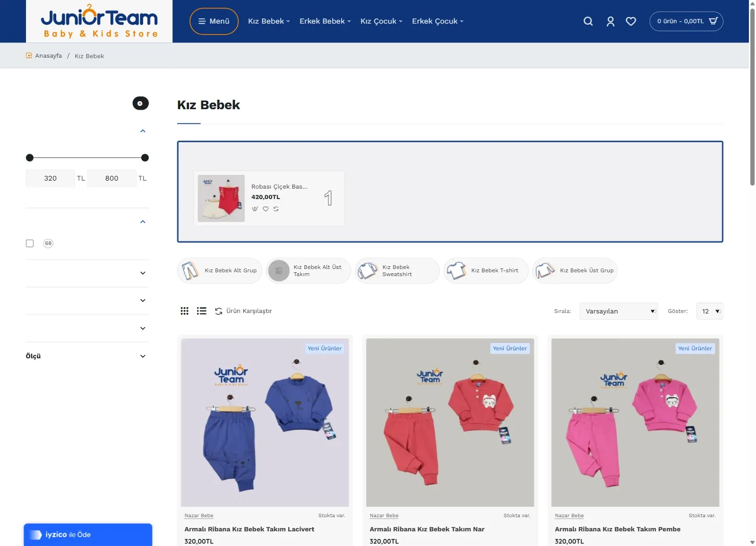756x546 pixels.
Task: Open the shopping cart showing 0 ürün
Action: [x=686, y=21]
